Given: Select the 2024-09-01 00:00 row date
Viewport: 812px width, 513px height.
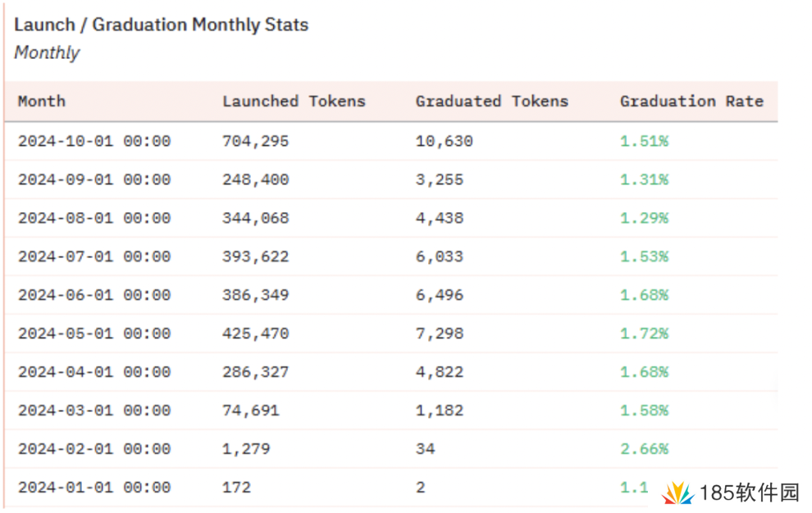Looking at the screenshot, I should tap(94, 179).
